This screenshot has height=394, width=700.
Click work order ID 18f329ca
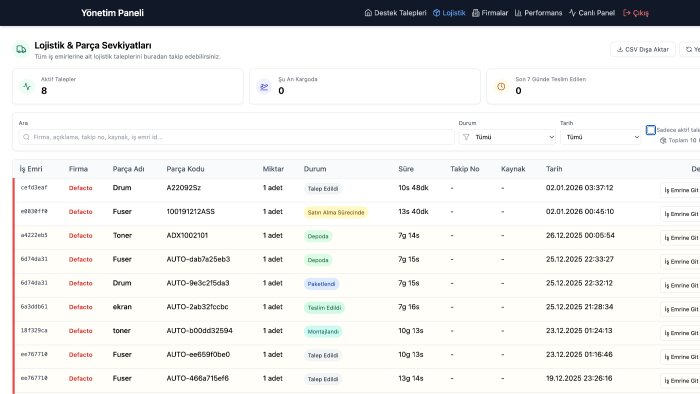tap(34, 331)
